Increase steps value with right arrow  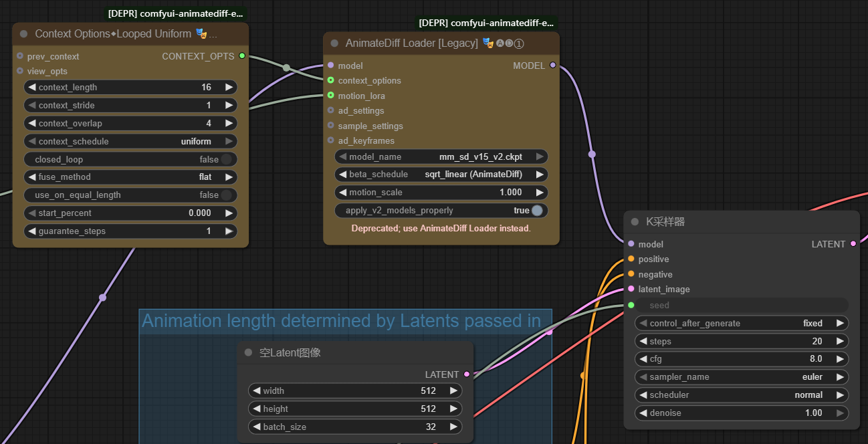click(x=840, y=341)
